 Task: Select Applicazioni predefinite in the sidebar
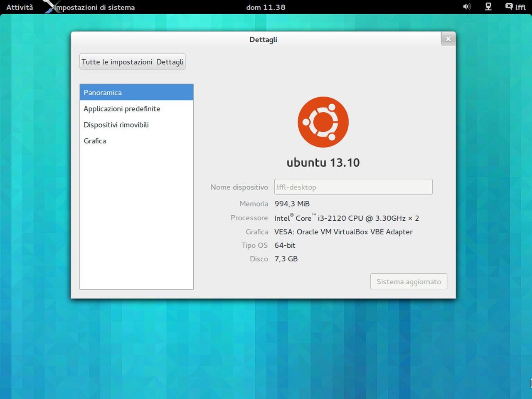coord(136,108)
